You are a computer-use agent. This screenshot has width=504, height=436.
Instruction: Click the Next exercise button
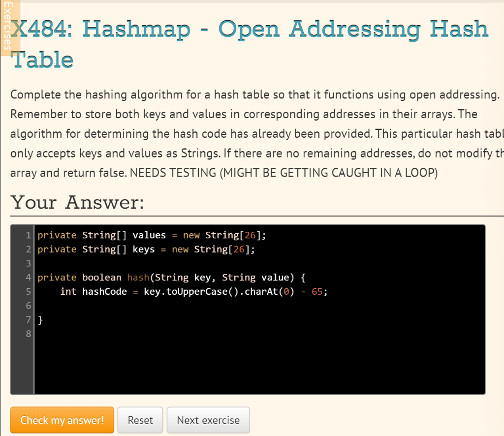click(208, 420)
